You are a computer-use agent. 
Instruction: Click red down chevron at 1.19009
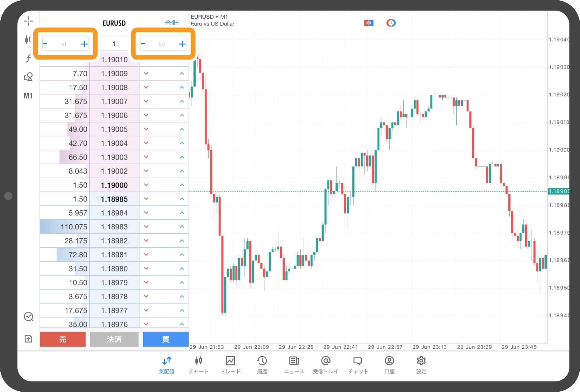146,74
